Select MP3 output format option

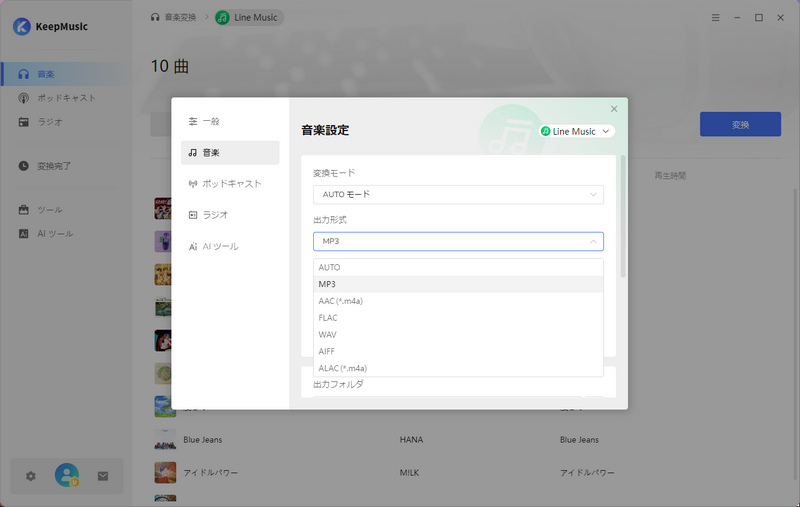click(458, 284)
